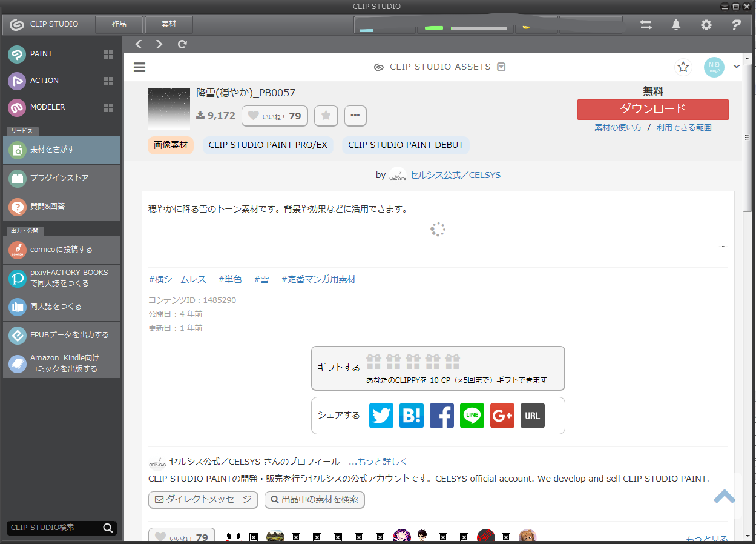
Task: Select EPUBデータを出力する
Action: [62, 336]
